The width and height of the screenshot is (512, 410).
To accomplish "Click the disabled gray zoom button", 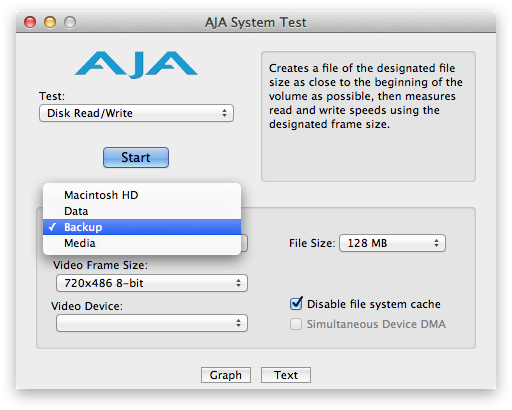I will coord(70,22).
